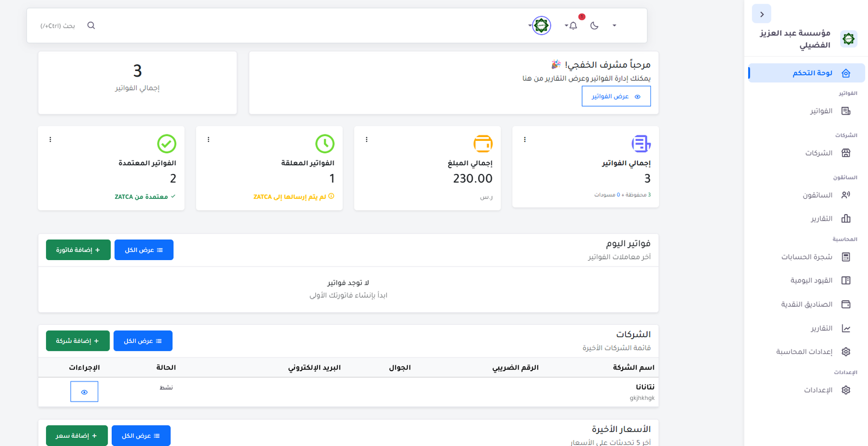Click the orange wallet icon on إجمالي المبلغ
Image resolution: width=868 pixels, height=446 pixels.
tap(483, 144)
